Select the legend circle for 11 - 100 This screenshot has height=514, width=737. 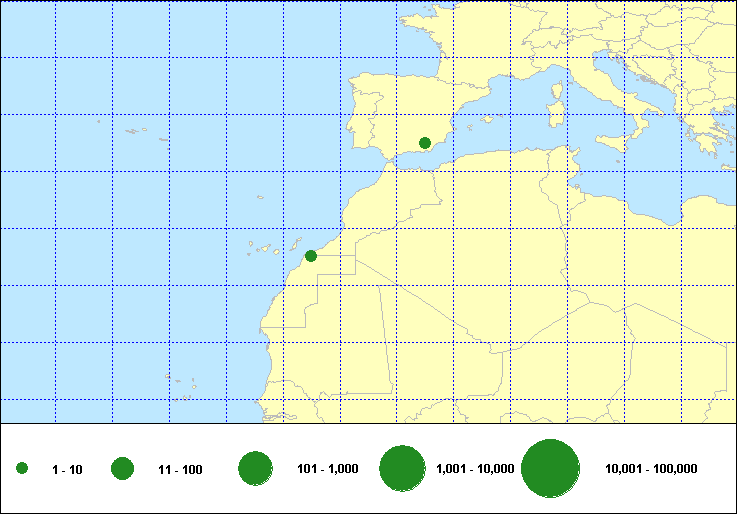[x=123, y=469]
